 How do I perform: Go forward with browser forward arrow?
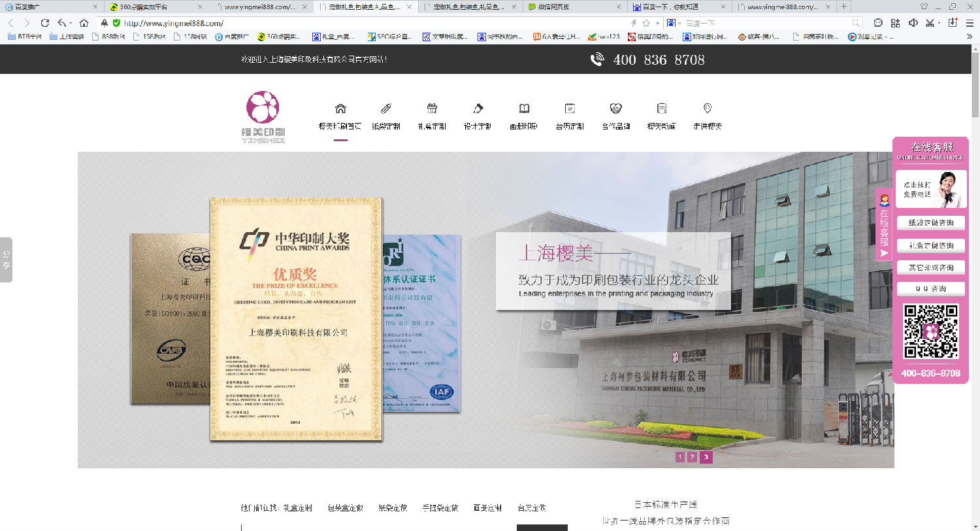point(27,23)
